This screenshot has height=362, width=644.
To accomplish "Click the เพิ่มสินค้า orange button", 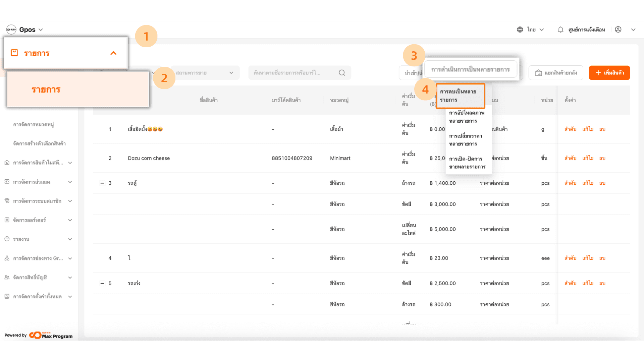I will [609, 73].
